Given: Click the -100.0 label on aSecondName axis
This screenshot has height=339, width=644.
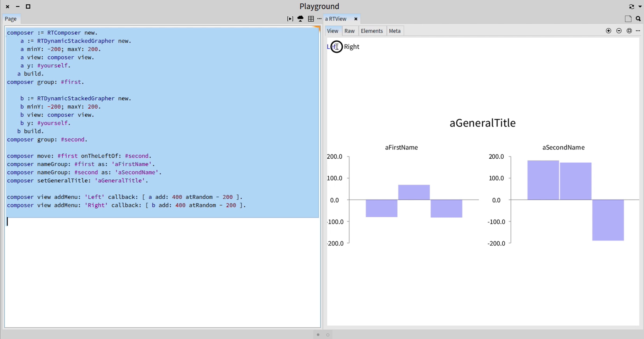Looking at the screenshot, I should [x=496, y=222].
